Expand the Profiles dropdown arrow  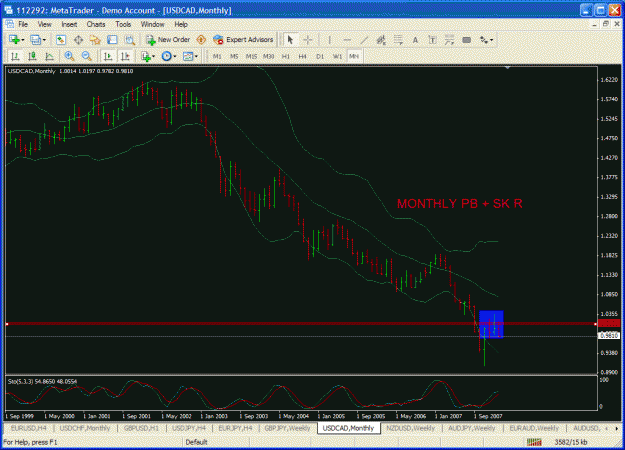44,40
